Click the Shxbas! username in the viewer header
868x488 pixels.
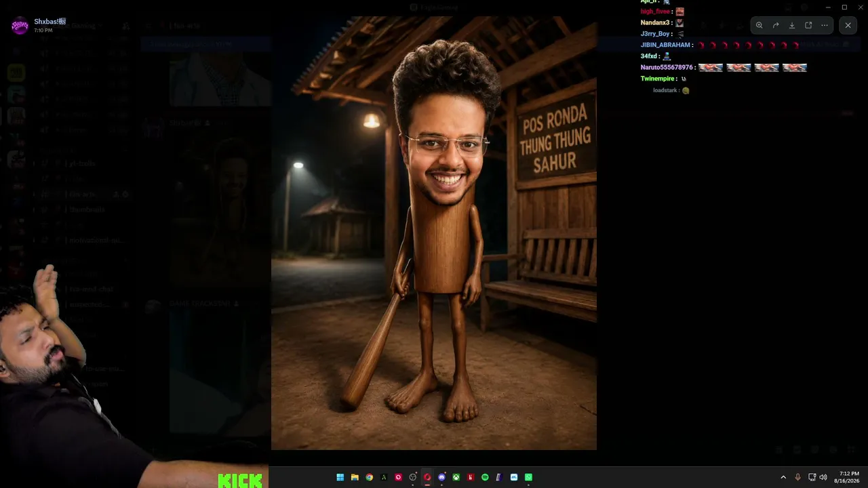(x=50, y=22)
